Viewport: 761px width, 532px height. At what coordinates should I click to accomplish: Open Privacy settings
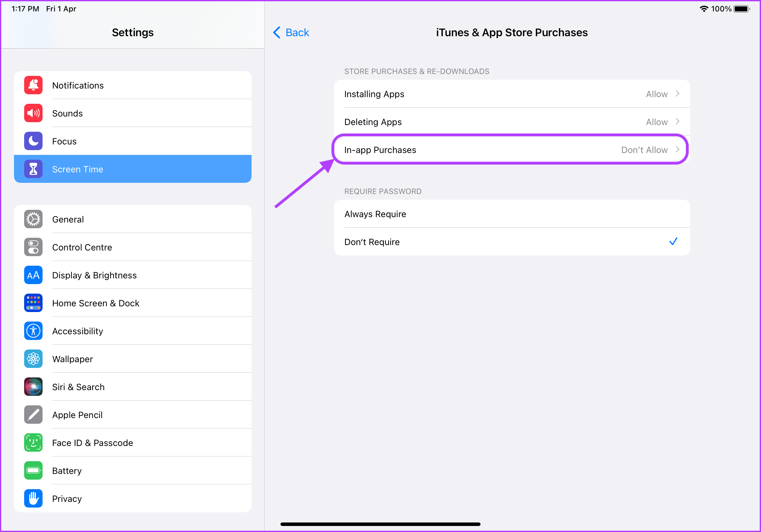coord(132,499)
